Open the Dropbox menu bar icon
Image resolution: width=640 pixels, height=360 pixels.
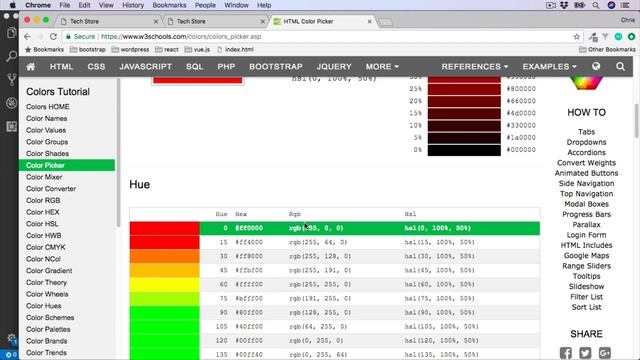point(564,5)
